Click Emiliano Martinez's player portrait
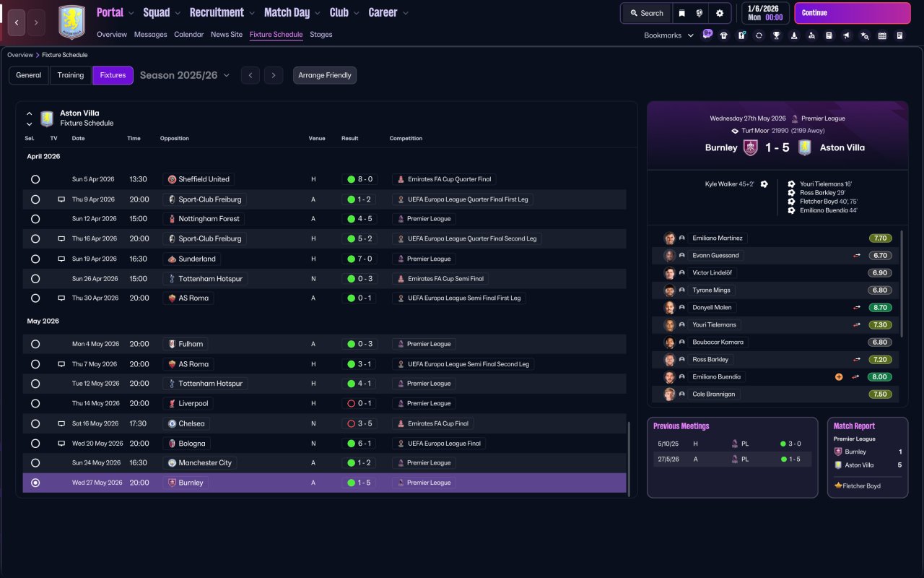Screen dimensions: 924x578 [x=669, y=238]
